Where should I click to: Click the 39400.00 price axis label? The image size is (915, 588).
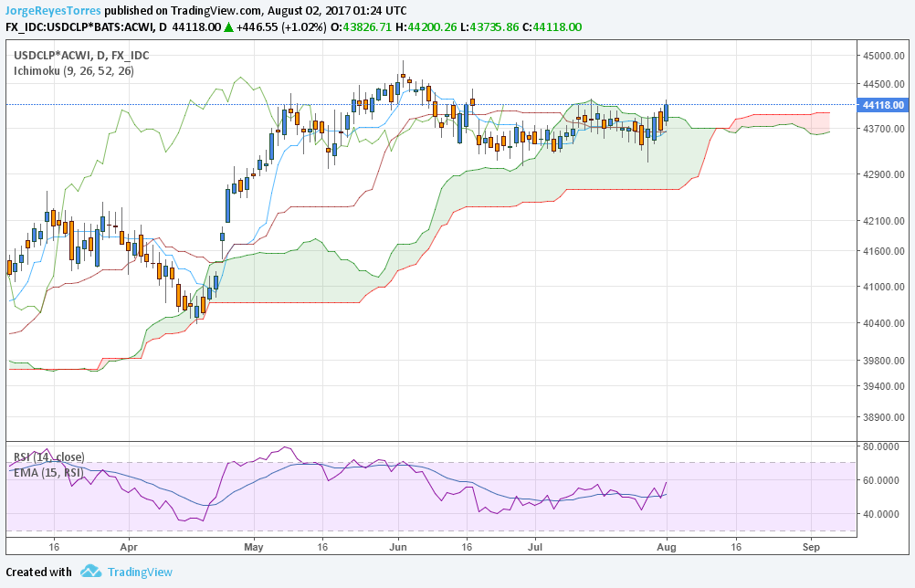click(x=883, y=386)
